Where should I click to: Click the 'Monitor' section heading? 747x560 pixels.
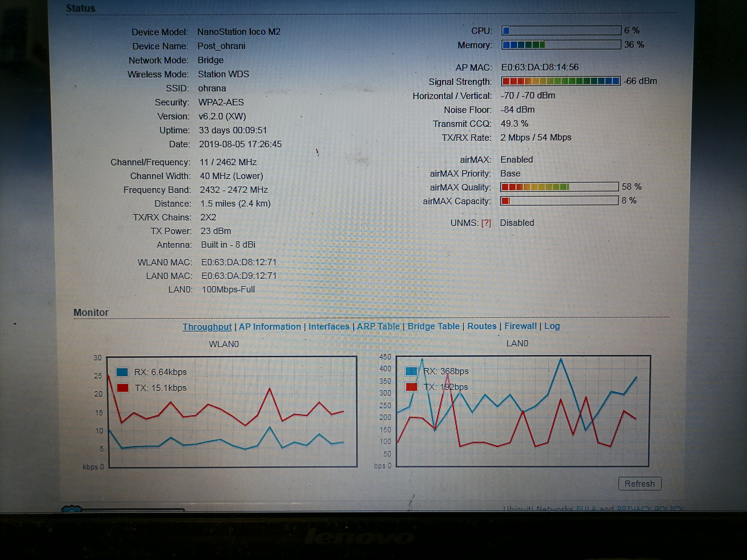91,312
